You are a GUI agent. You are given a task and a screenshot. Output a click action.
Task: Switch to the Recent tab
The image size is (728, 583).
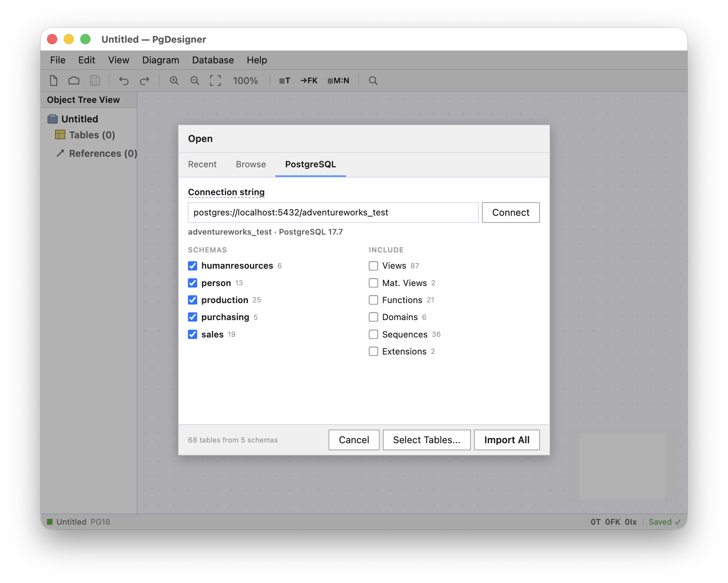tap(202, 164)
